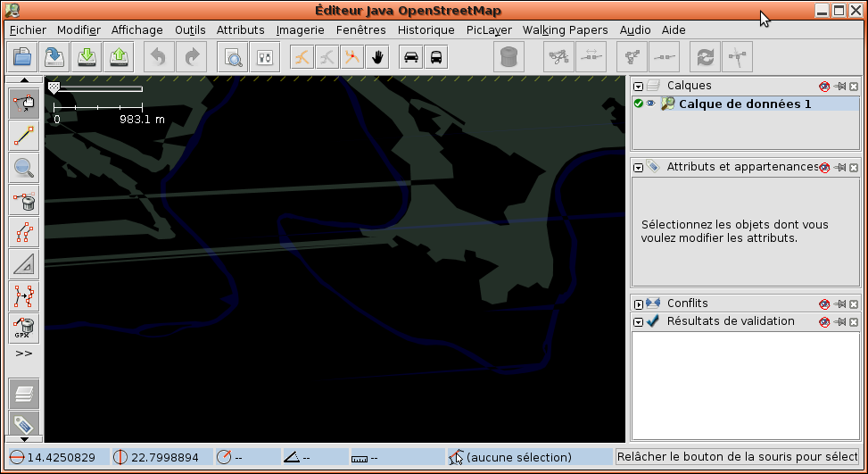Screen dimensions: 868x474
Task: Click the map zoom slider handle
Action: (54, 87)
